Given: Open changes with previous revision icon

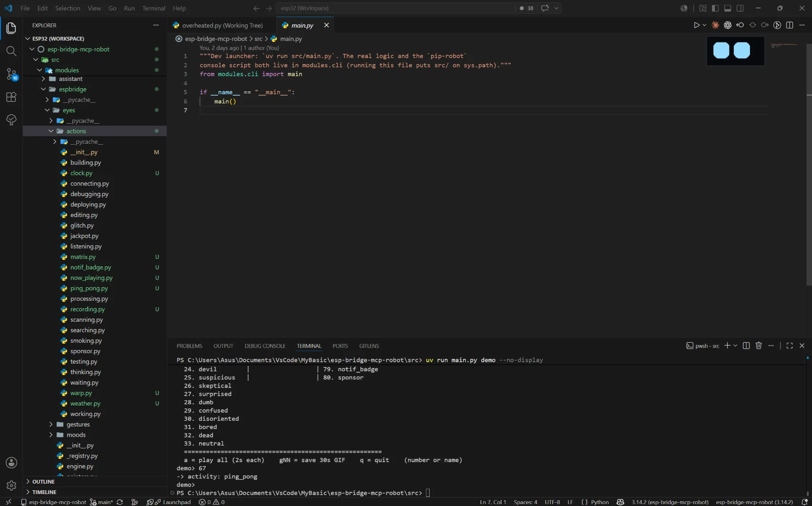Looking at the screenshot, I should (740, 25).
